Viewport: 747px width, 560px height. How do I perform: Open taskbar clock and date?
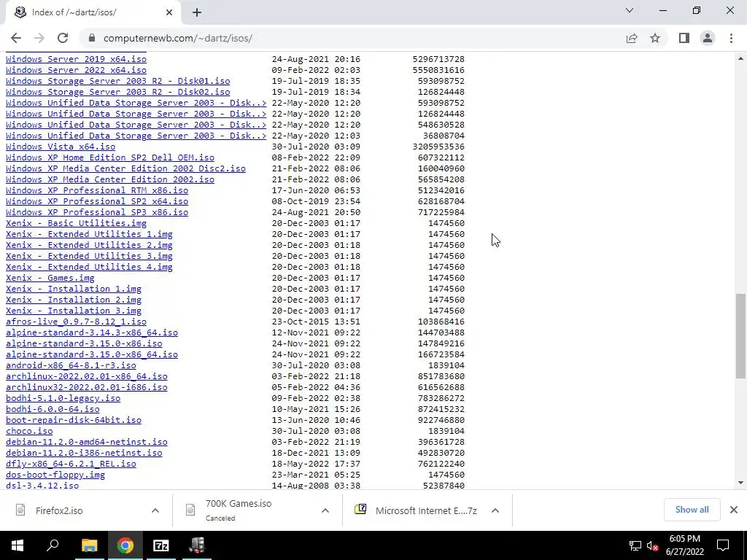(684, 545)
